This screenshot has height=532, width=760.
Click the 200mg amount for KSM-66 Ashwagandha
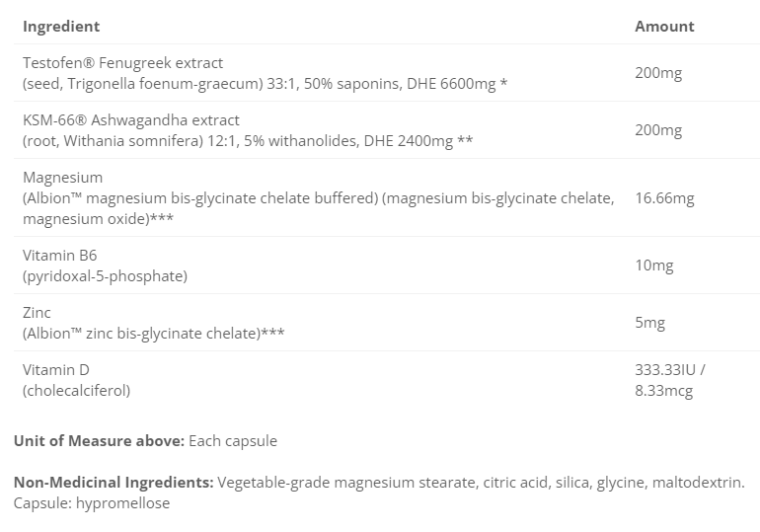[658, 130]
